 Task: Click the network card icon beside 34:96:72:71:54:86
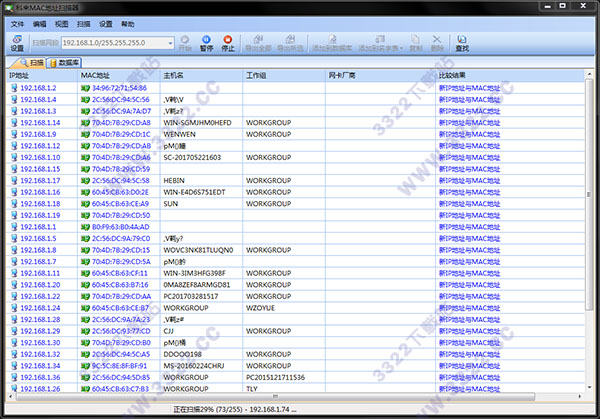pos(85,88)
